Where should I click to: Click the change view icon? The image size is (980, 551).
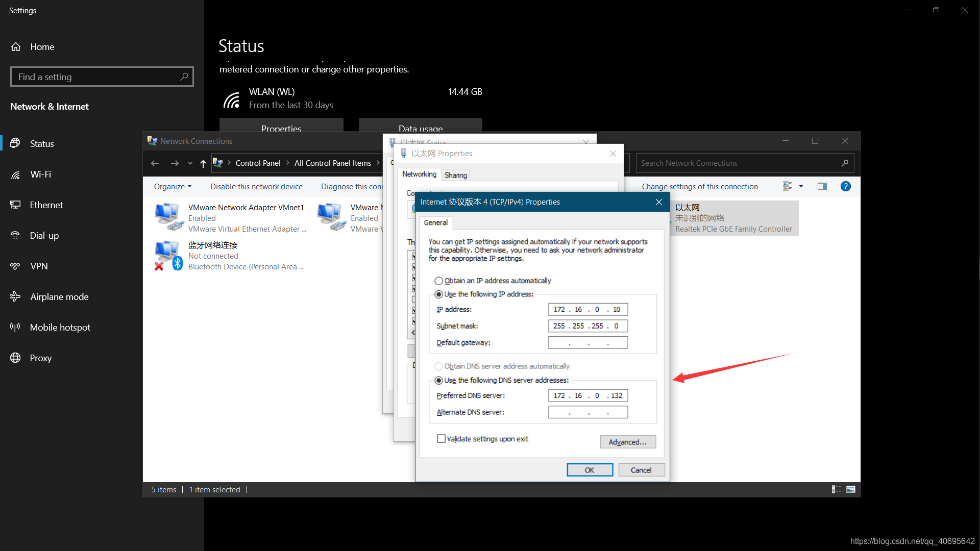point(788,186)
